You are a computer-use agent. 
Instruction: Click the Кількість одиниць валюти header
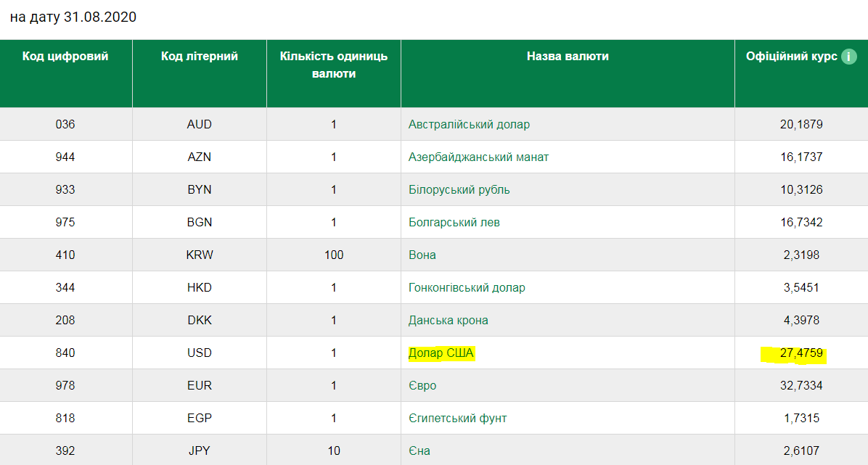(x=333, y=65)
